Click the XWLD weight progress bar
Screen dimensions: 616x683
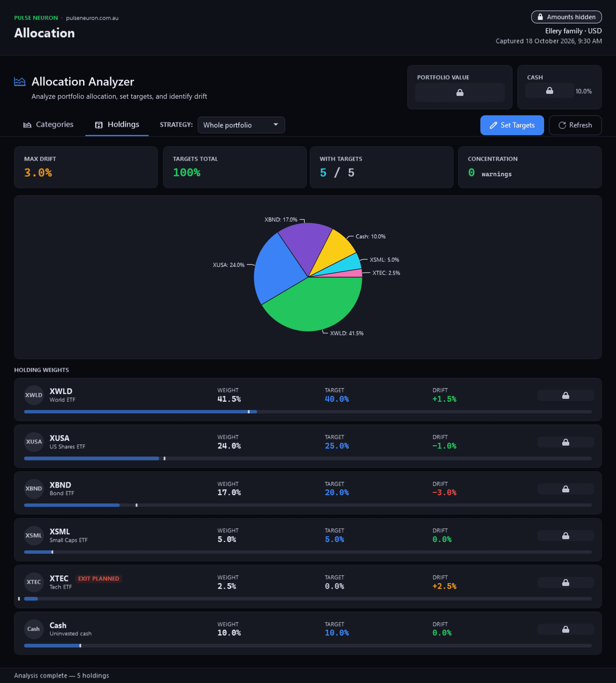click(x=308, y=412)
